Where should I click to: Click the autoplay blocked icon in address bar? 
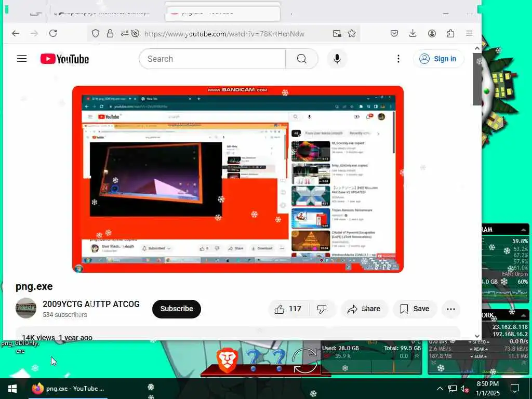pos(136,33)
